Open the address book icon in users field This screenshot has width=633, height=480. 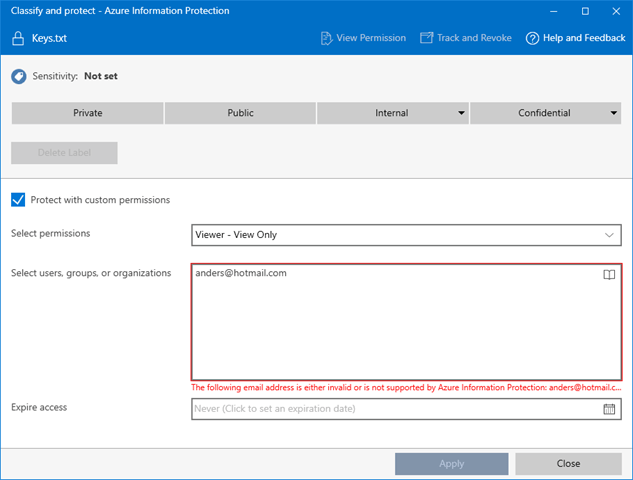(x=609, y=275)
